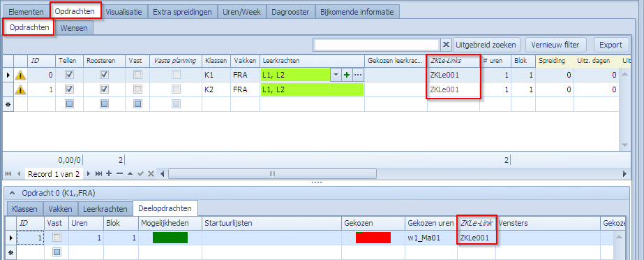Select Deelopdrachten detail tab
Screen dimensions: 644x260
coord(165,208)
